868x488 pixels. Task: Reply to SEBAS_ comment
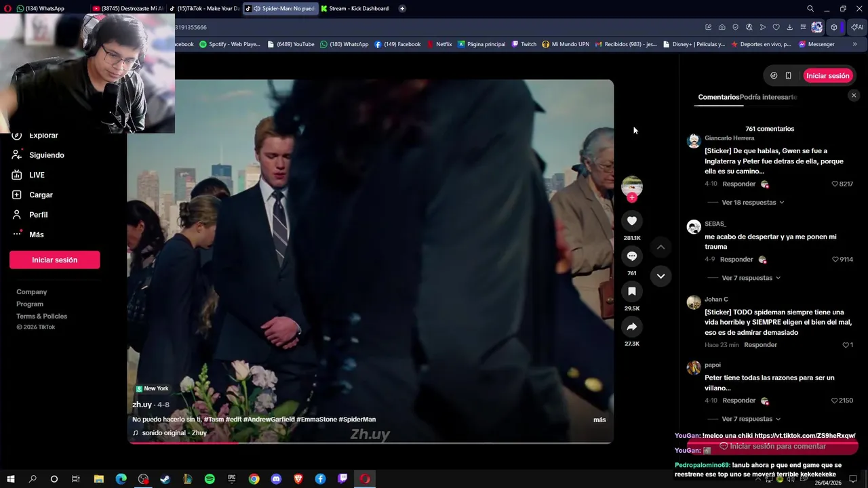point(736,260)
